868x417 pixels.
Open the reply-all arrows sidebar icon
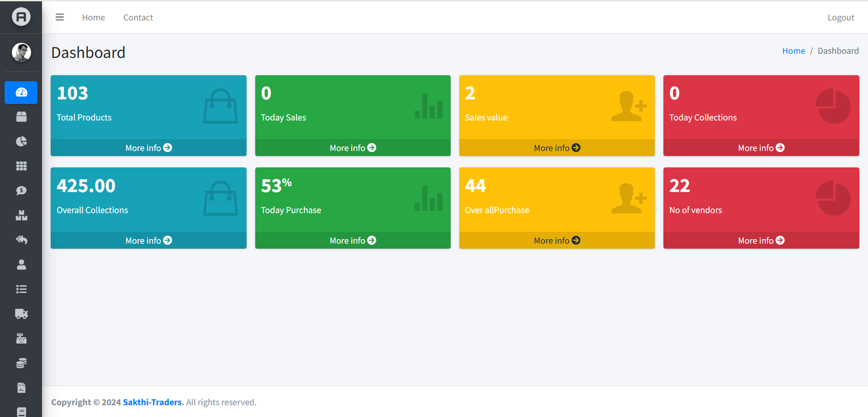point(21,240)
